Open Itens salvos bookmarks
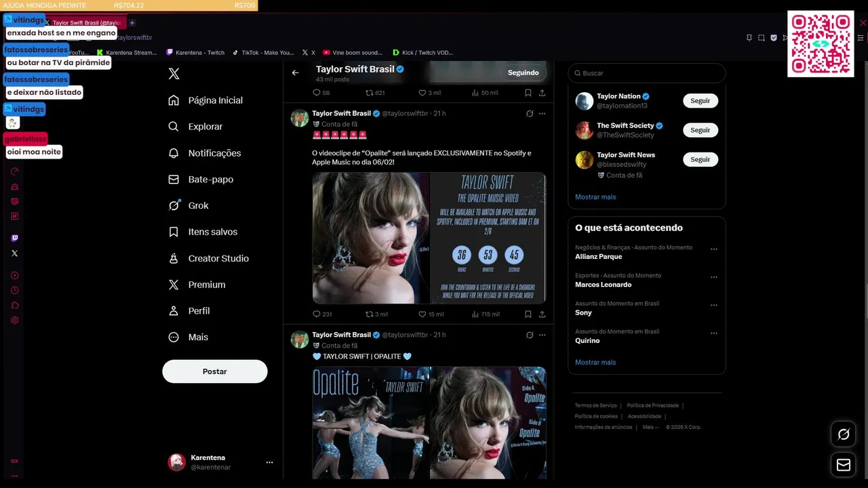Viewport: 868px width, 488px height. pos(202,232)
